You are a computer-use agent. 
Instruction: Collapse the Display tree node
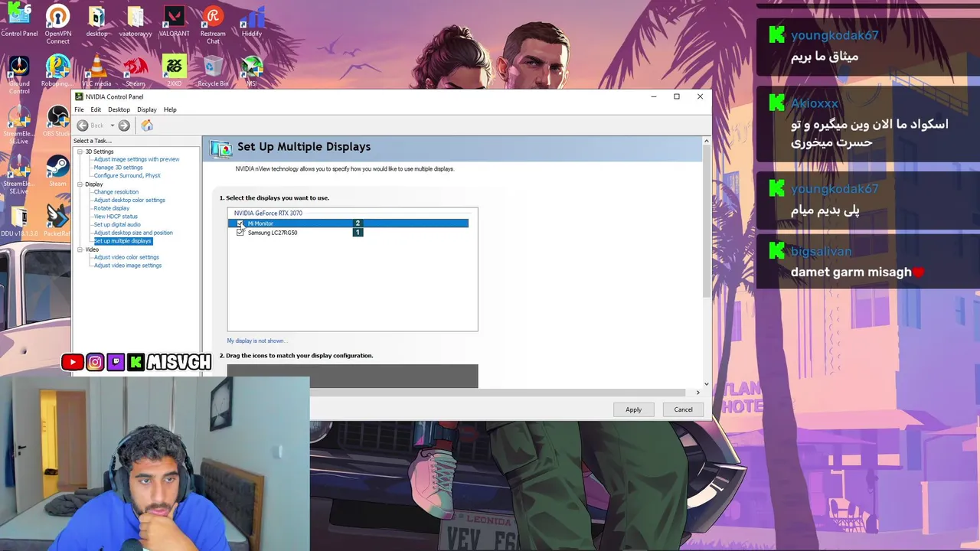tap(80, 184)
